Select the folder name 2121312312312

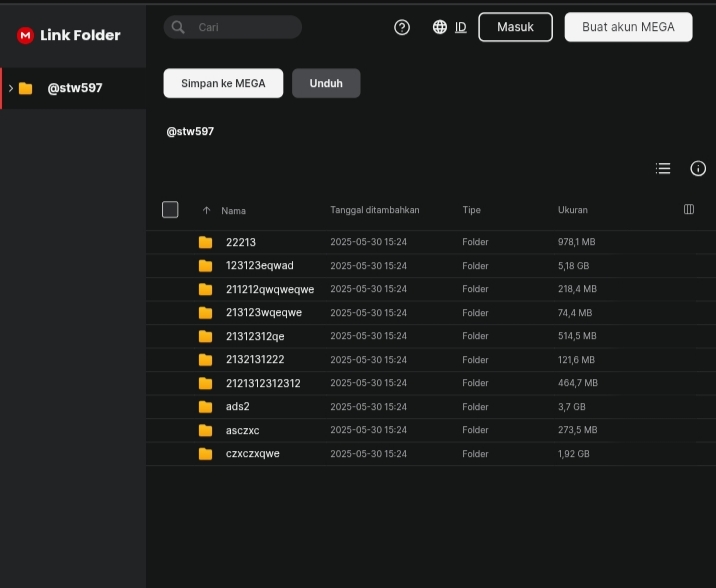263,383
